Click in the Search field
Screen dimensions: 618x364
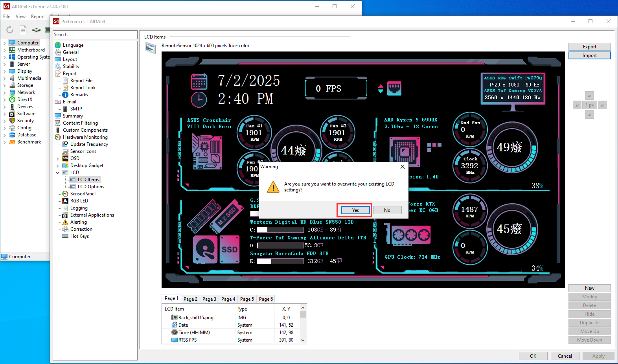tap(95, 35)
